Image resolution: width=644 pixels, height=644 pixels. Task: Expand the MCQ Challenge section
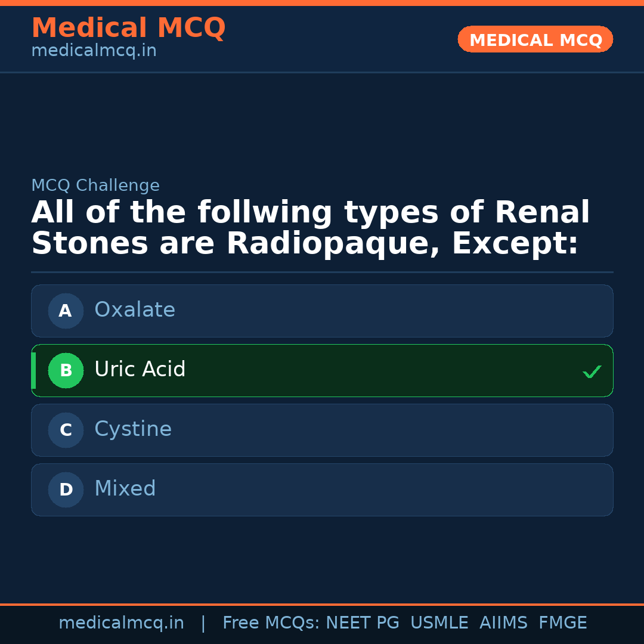click(95, 185)
